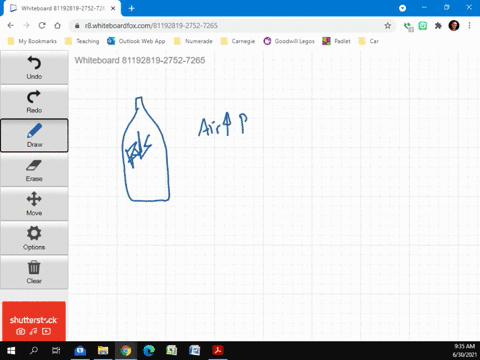Clear the whiteboard with trash icon
480x360 pixels.
click(x=34, y=272)
